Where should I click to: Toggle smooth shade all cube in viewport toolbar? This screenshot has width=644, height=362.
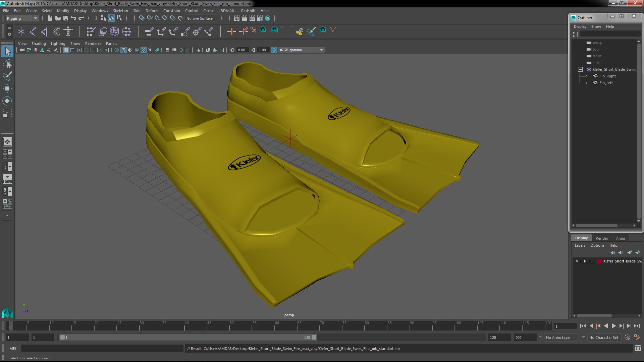point(123,50)
